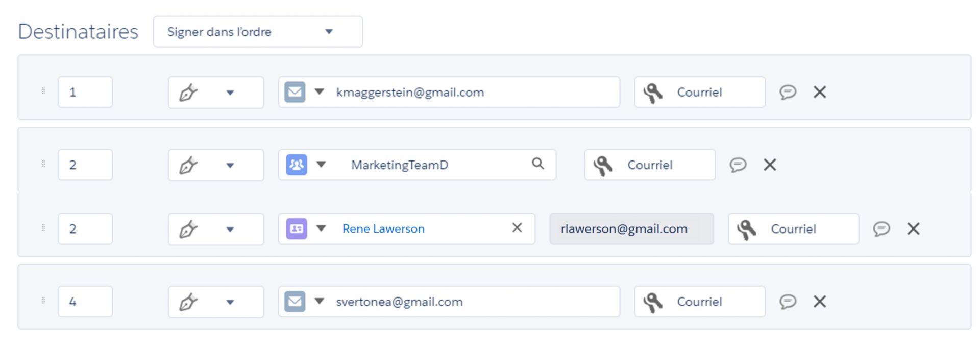Select the order field of Rene Lawerson row
The width and height of the screenshot is (980, 344).
tap(85, 228)
